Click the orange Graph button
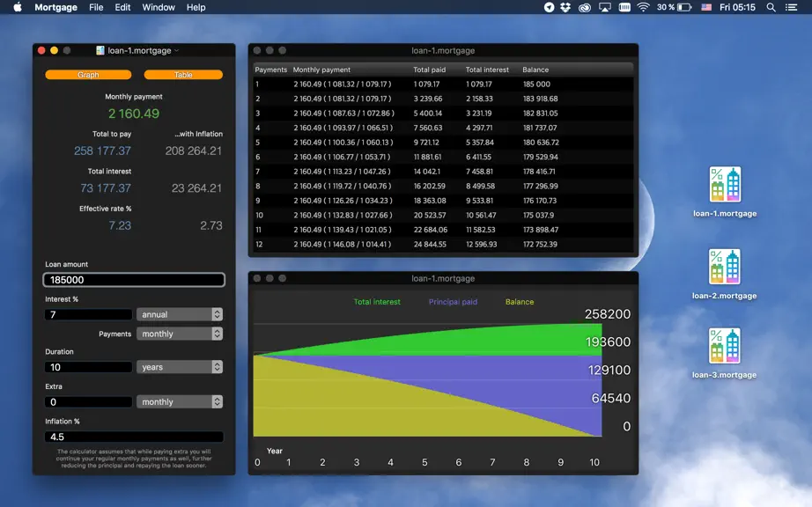Image resolution: width=812 pixels, height=507 pixels. pos(88,75)
